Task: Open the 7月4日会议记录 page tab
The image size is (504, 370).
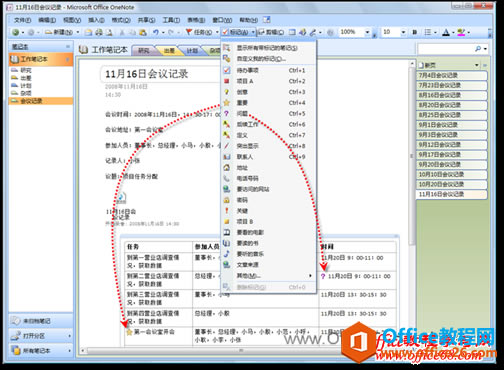Action: [x=451, y=75]
